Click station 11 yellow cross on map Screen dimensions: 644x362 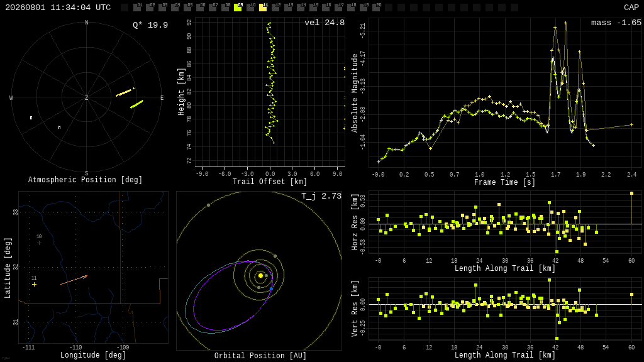(x=34, y=284)
